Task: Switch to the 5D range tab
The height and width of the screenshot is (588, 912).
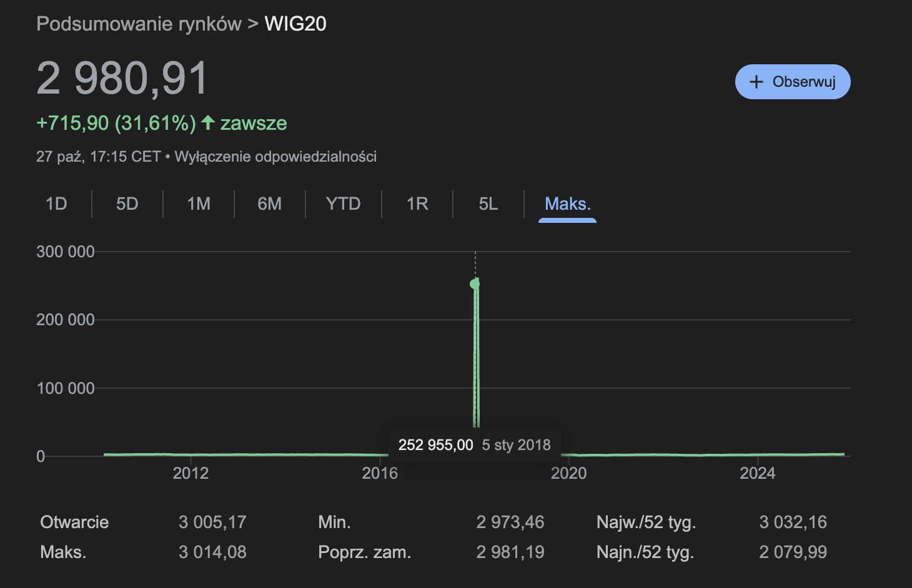Action: [127, 204]
